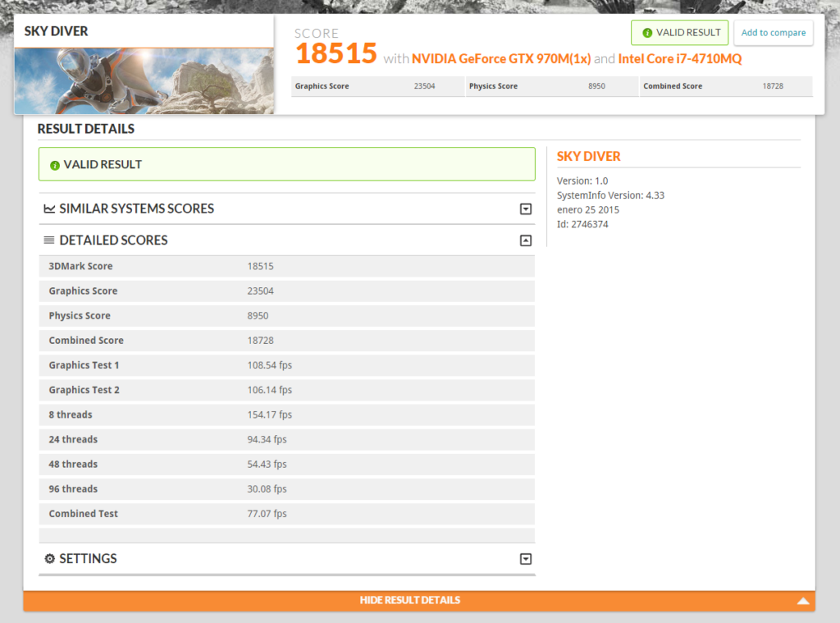Image resolution: width=840 pixels, height=623 pixels.
Task: Click the Physics Score cell in summary bar
Action: [494, 86]
